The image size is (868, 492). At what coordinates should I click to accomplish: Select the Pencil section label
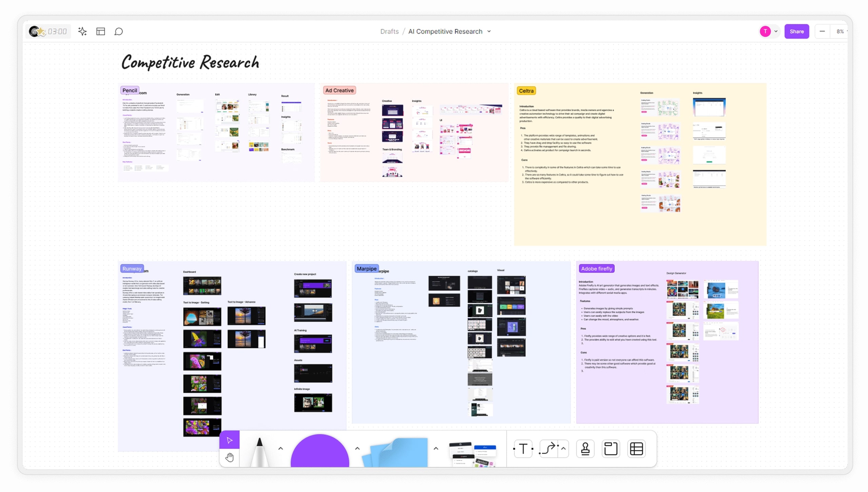pyautogui.click(x=130, y=90)
